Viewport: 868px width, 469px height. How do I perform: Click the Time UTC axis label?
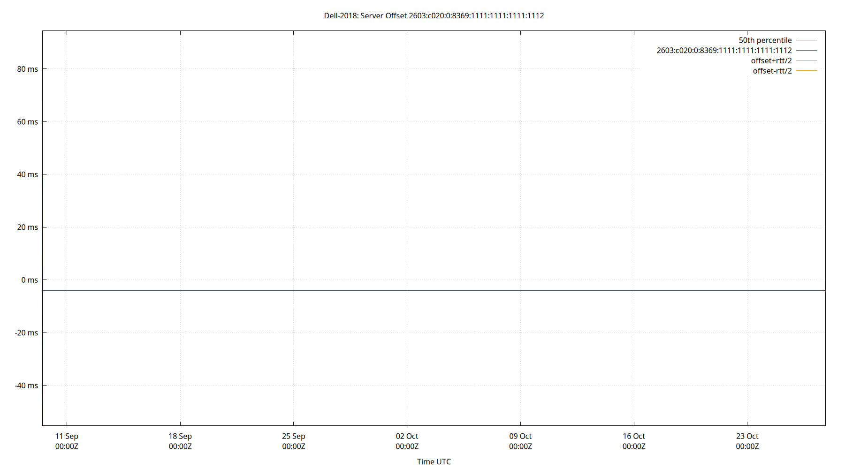[x=434, y=461]
